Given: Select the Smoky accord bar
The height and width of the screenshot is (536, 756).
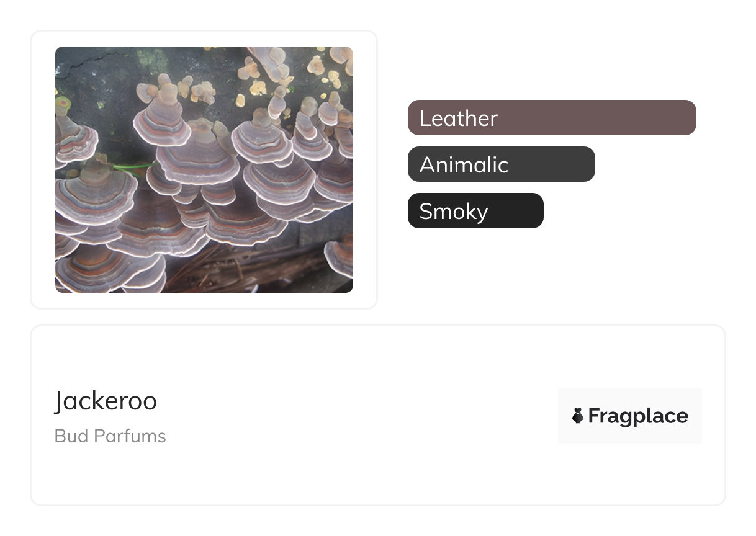Looking at the screenshot, I should [475, 211].
